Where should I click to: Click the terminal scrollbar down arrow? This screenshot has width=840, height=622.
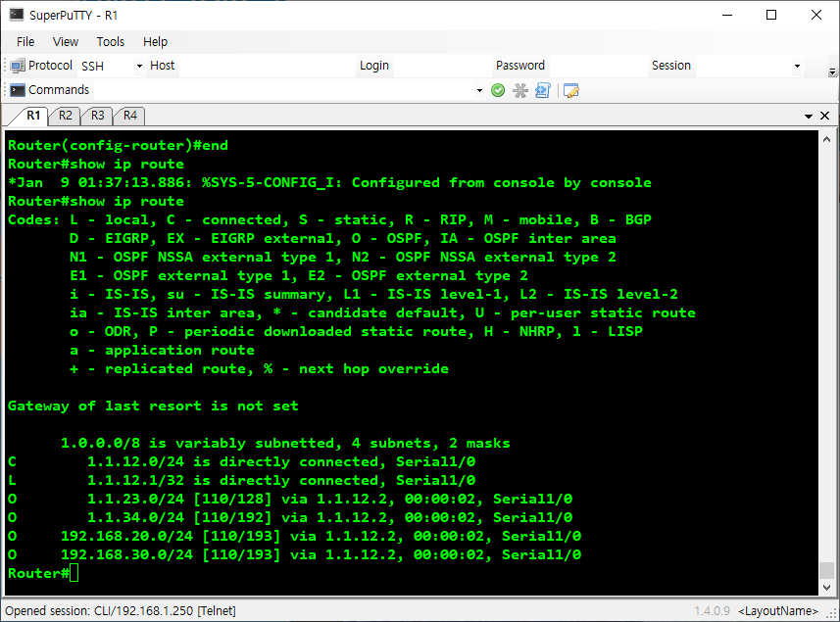click(x=826, y=587)
